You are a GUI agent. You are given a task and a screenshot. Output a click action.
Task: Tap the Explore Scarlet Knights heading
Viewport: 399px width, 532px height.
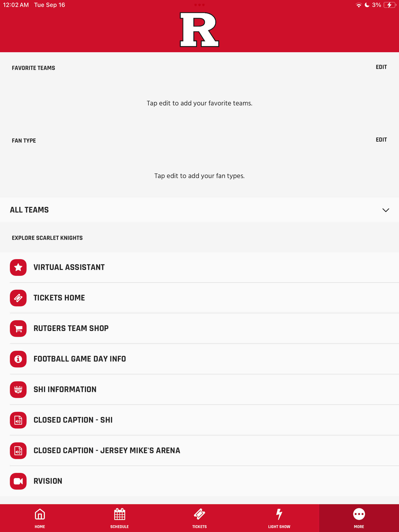coord(47,238)
